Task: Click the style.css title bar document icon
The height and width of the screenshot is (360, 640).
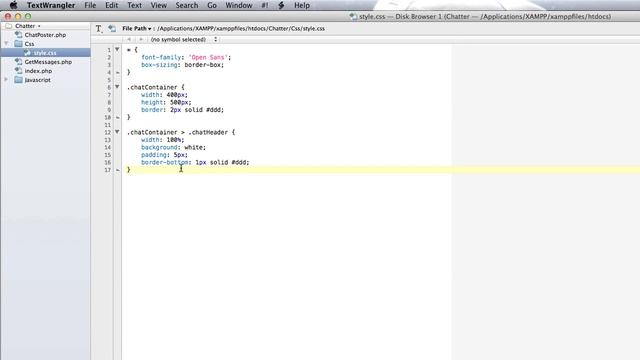Action: click(x=353, y=17)
